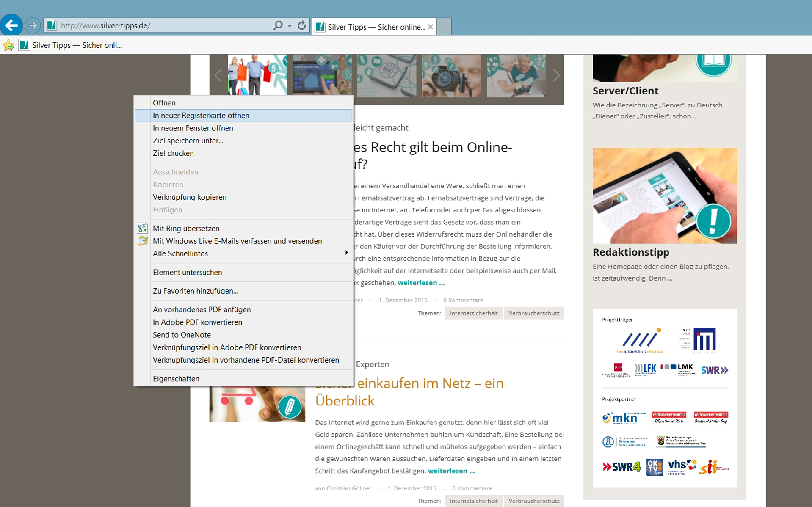The image size is (812, 507).
Task: Open a new blank tab
Action: point(444,27)
